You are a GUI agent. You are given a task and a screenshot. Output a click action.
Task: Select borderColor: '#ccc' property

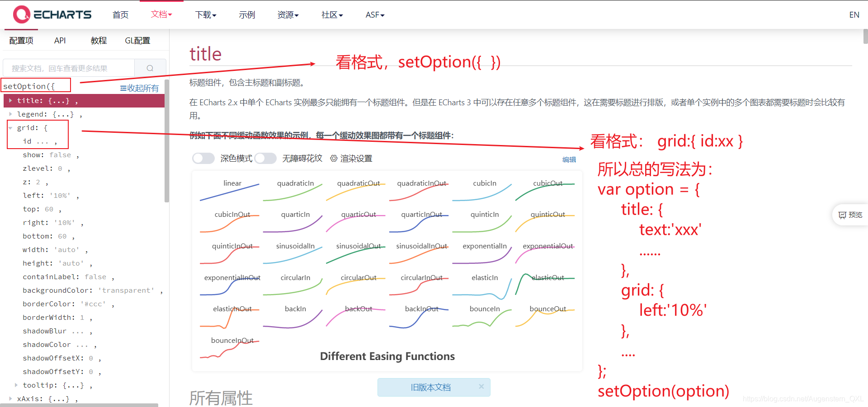tap(68, 304)
